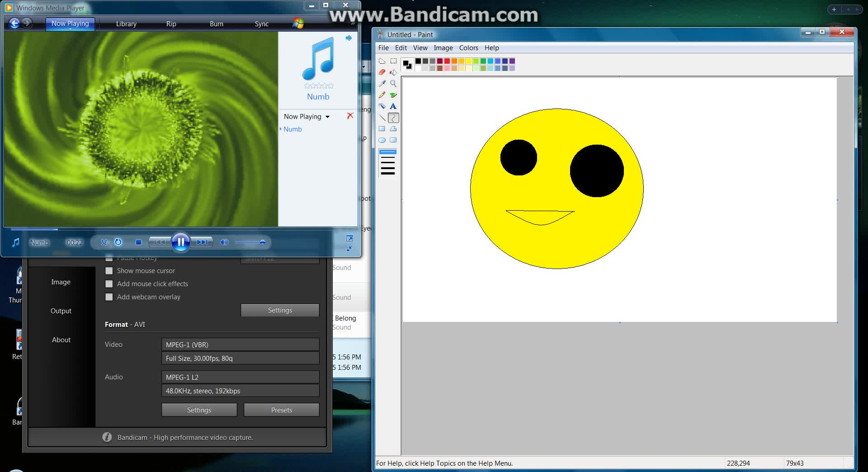Image resolution: width=868 pixels, height=472 pixels.
Task: Click the Presets button in Bandicam
Action: click(281, 410)
